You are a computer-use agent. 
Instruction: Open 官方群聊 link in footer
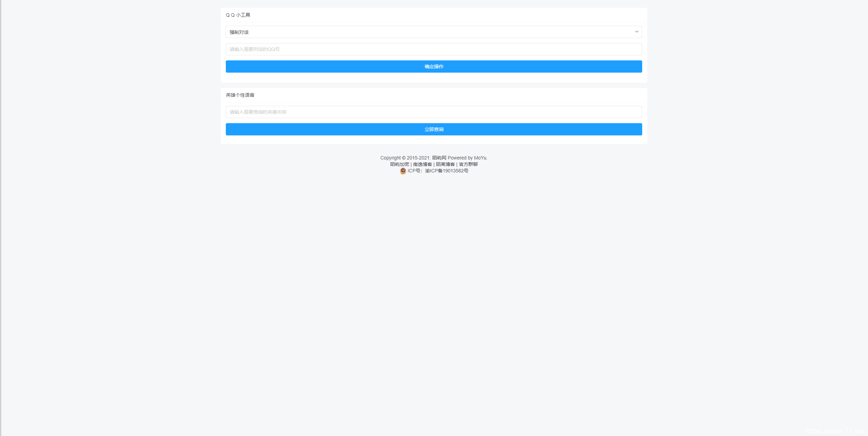point(469,164)
